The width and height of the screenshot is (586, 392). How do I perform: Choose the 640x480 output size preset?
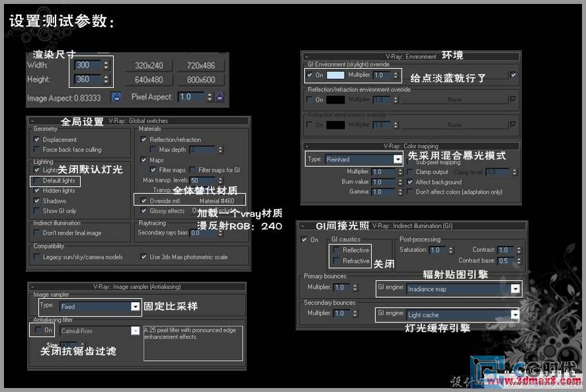coord(149,79)
